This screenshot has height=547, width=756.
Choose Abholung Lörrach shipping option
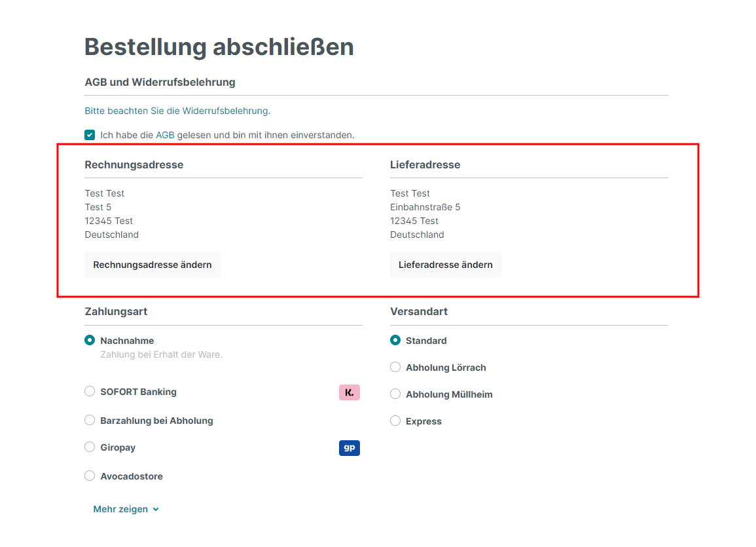(x=395, y=368)
